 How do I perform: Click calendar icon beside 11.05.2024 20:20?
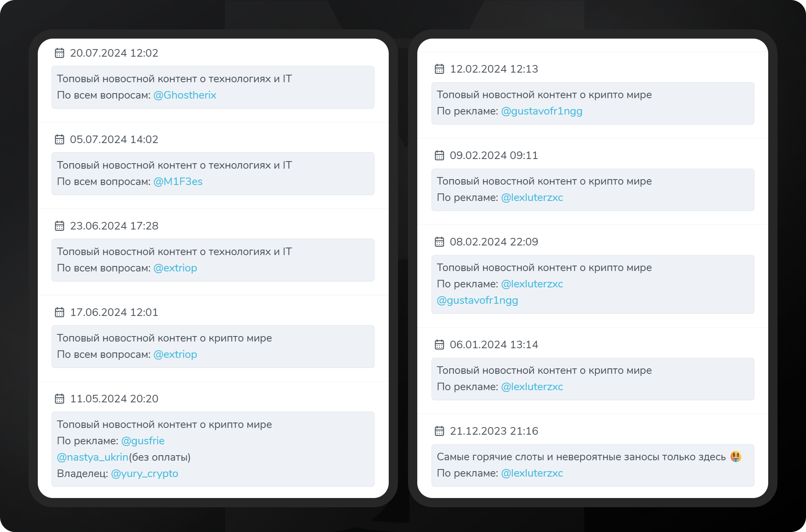click(x=60, y=399)
